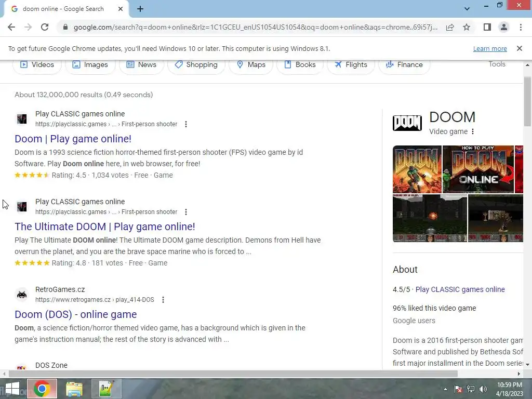Open options for the RetroGames.cz result
Viewport: 532px width, 399px height.
(163, 300)
